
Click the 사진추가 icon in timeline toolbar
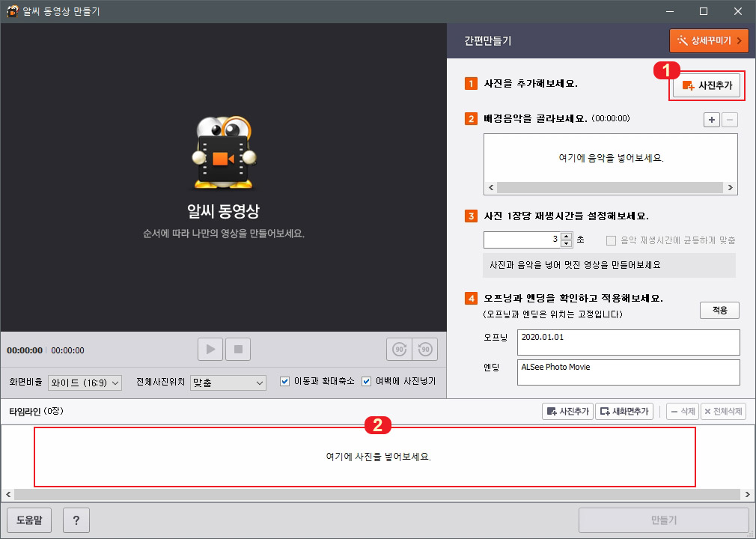click(x=567, y=411)
